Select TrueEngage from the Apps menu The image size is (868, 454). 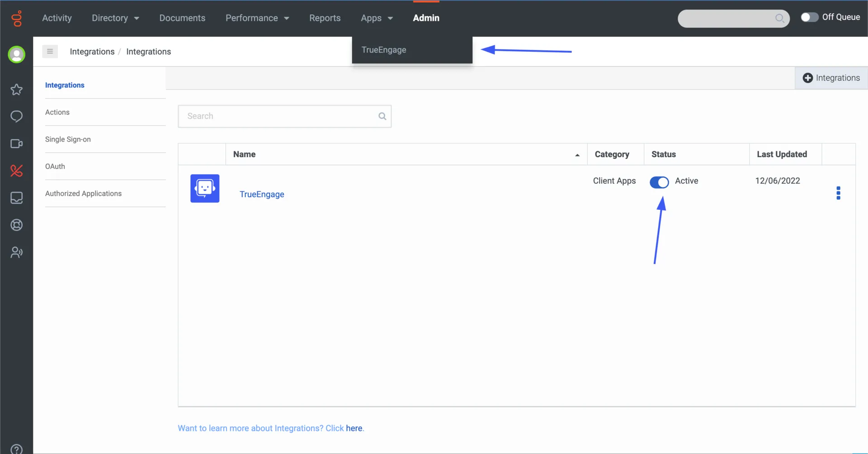tap(383, 50)
